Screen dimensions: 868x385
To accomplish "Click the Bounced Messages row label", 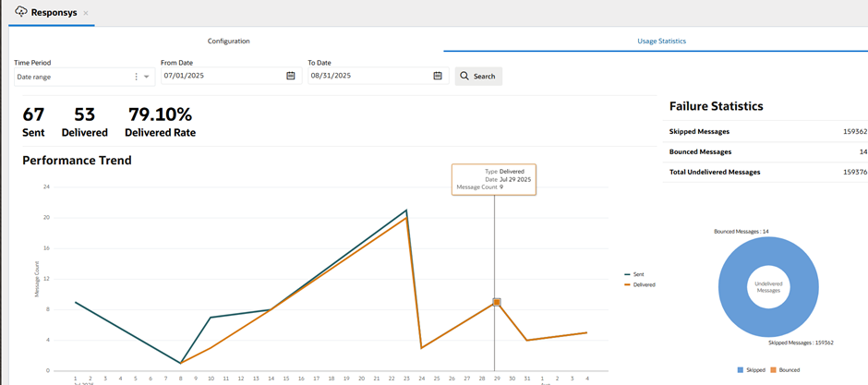I will click(700, 151).
